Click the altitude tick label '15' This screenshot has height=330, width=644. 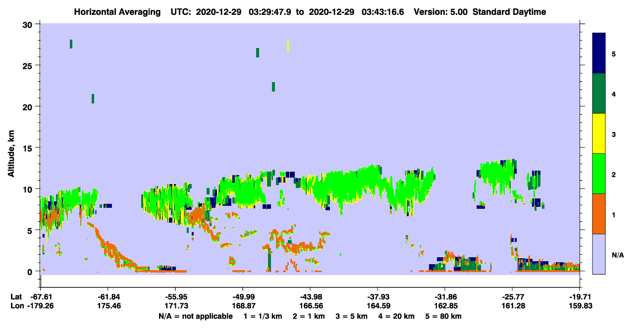29,148
